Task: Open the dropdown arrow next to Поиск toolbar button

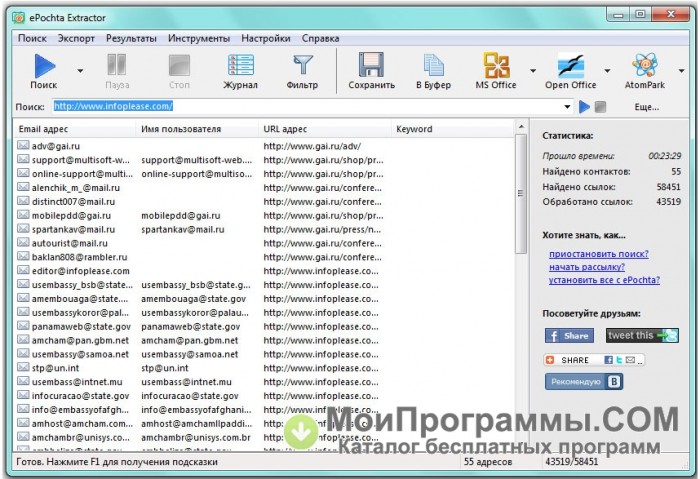Action: pyautogui.click(x=80, y=71)
